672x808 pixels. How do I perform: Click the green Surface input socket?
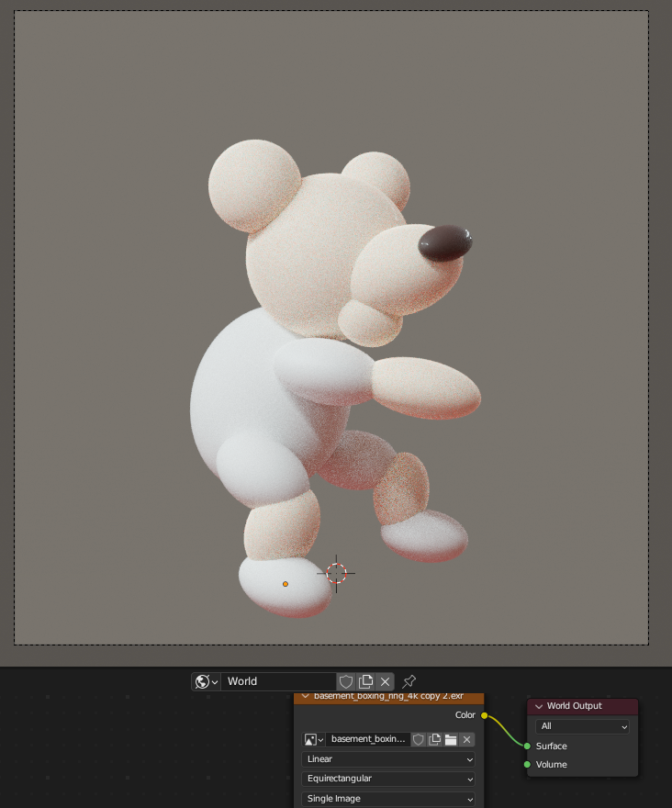coord(527,746)
